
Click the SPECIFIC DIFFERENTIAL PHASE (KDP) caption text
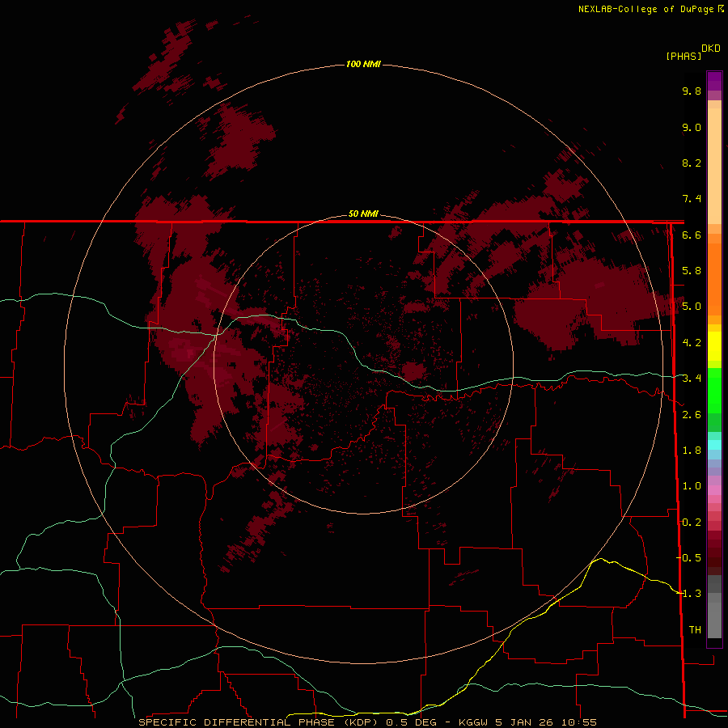coord(258,722)
